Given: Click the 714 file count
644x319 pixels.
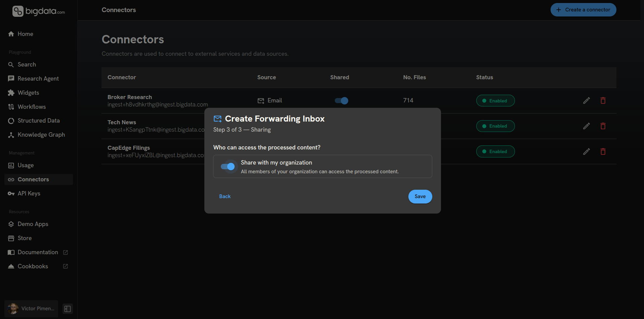Looking at the screenshot, I should coord(408,100).
